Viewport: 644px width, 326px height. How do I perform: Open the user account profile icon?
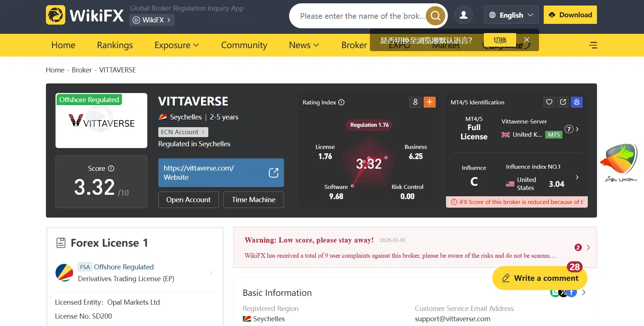click(464, 15)
